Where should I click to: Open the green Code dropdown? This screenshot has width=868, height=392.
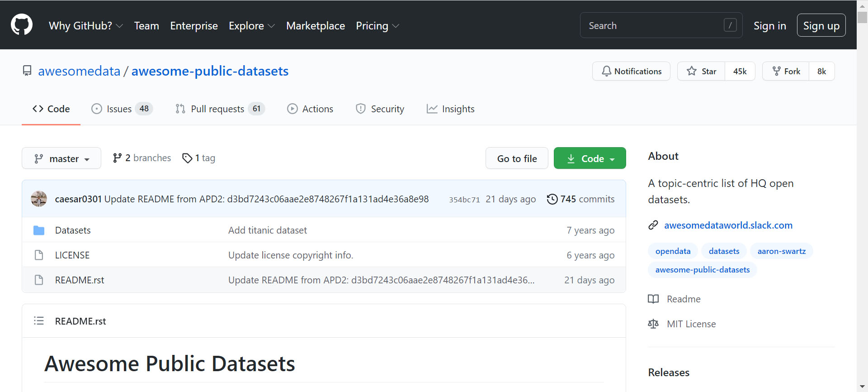click(x=590, y=158)
